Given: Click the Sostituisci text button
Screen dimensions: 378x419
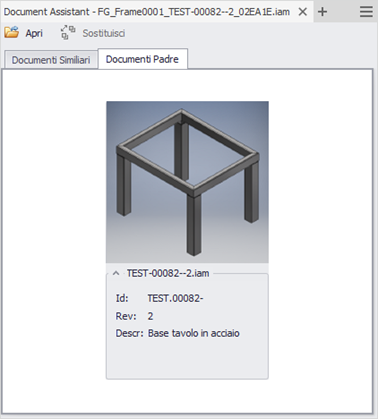Looking at the screenshot, I should click(x=104, y=33).
